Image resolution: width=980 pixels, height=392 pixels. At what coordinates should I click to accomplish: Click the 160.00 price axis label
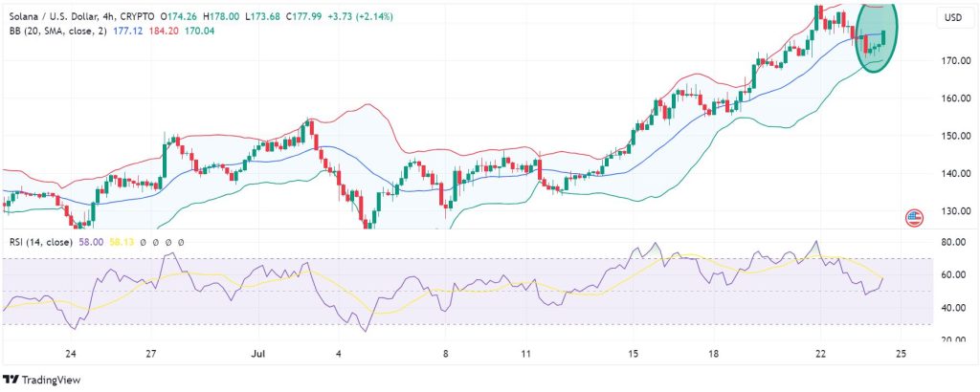[957, 98]
